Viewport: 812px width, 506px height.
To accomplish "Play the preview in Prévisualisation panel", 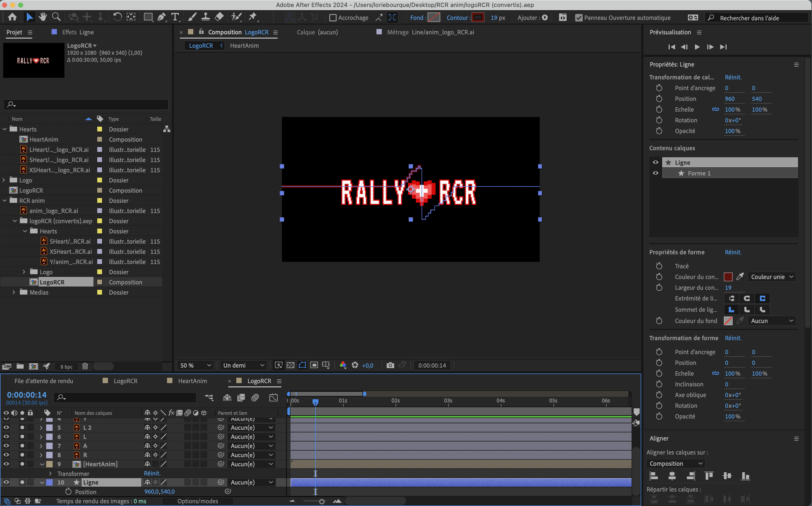I will [697, 47].
